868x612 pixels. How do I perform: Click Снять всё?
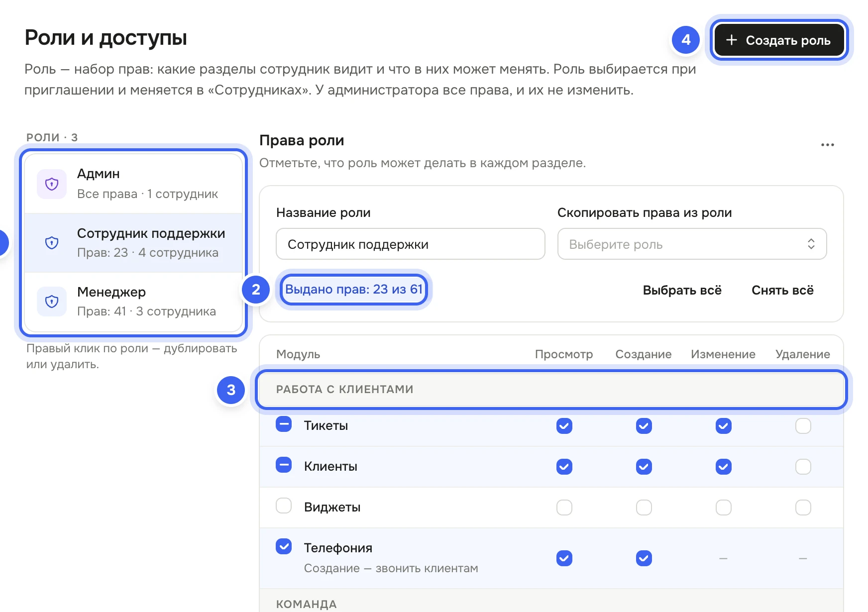coord(782,290)
